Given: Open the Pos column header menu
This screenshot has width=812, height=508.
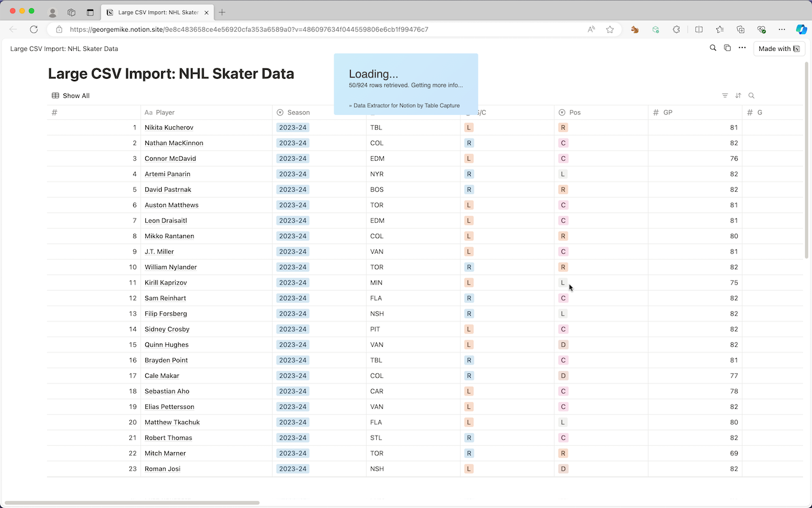Looking at the screenshot, I should 575,112.
